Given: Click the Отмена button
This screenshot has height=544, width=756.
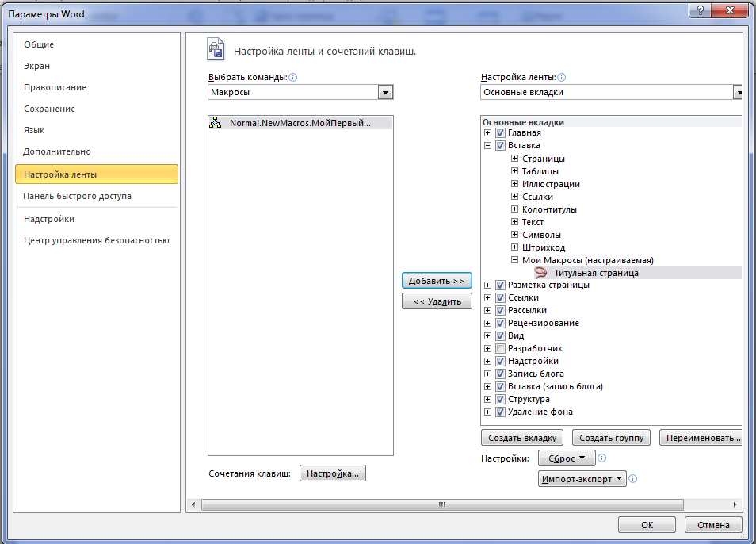Looking at the screenshot, I should pyautogui.click(x=713, y=525).
